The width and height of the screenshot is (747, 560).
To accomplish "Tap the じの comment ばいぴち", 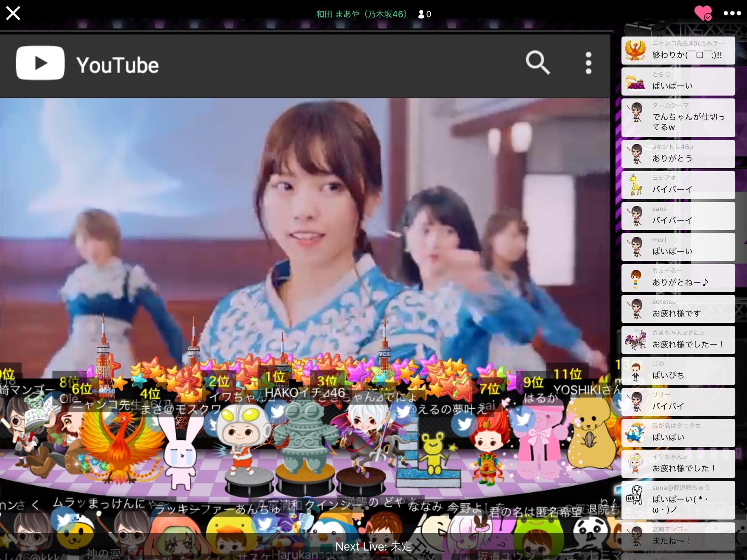I will pyautogui.click(x=678, y=371).
